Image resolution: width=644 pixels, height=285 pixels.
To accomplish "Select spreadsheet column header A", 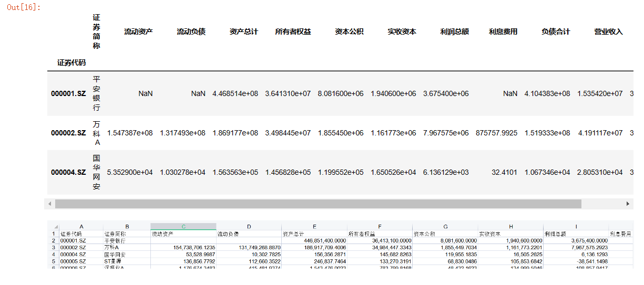I will tap(81, 227).
